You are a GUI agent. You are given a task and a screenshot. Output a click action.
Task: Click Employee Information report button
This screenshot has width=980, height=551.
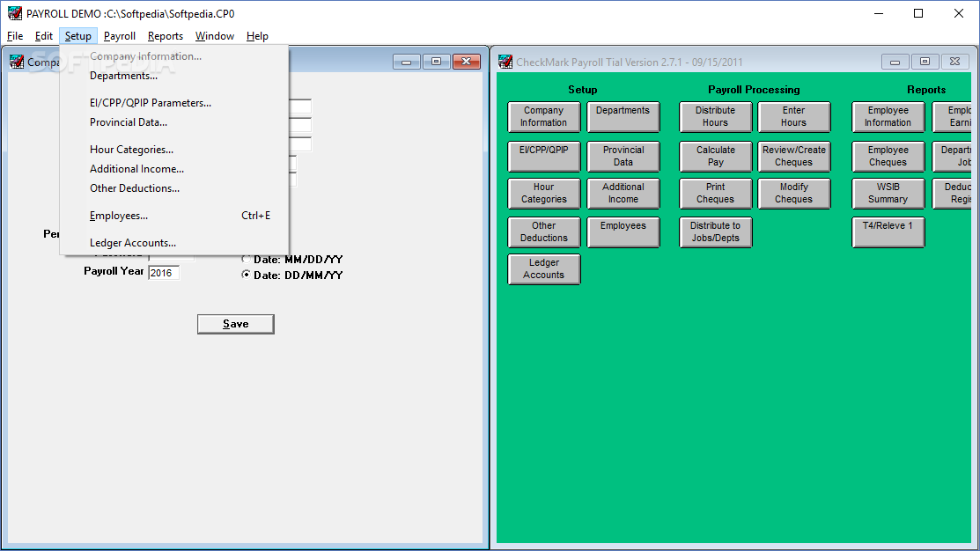(x=888, y=117)
